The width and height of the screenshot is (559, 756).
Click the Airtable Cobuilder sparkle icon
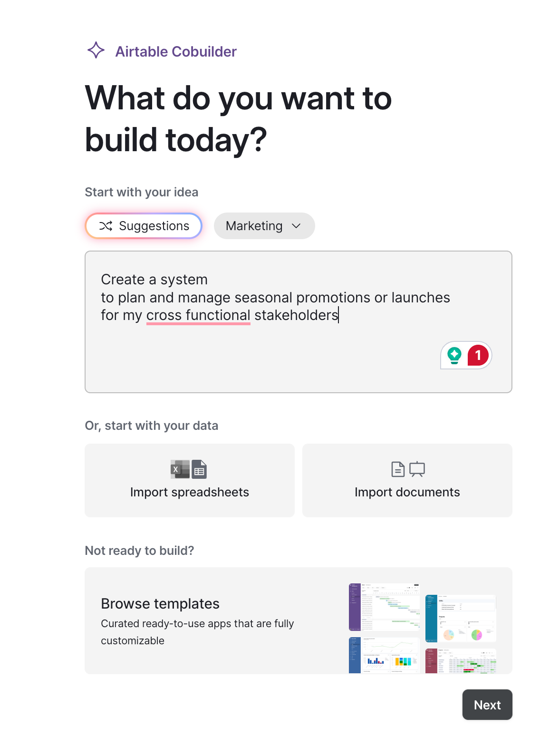(x=96, y=50)
